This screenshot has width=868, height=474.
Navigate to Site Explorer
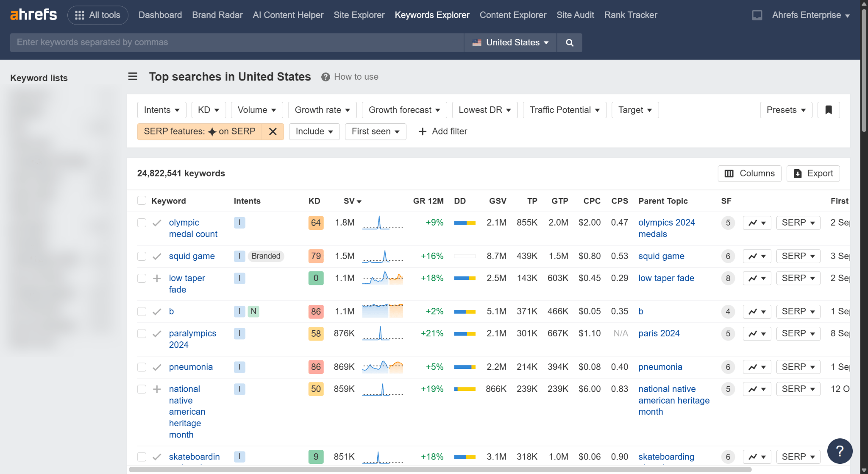359,15
